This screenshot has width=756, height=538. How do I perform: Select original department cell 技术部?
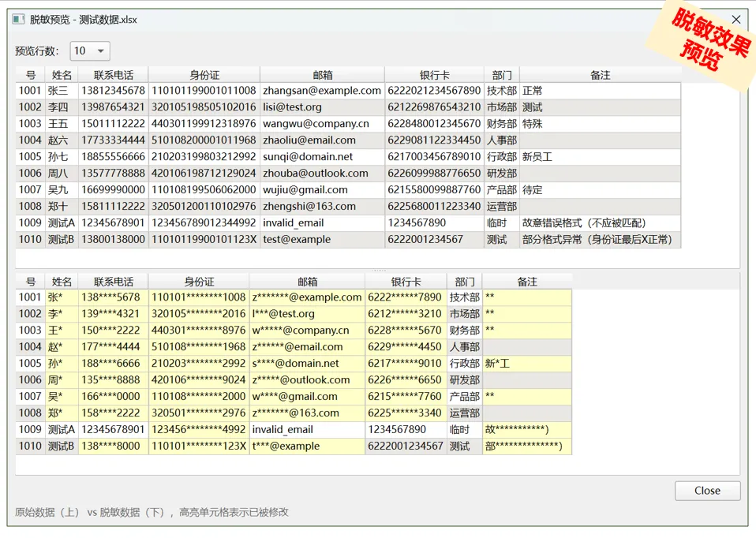pyautogui.click(x=501, y=91)
